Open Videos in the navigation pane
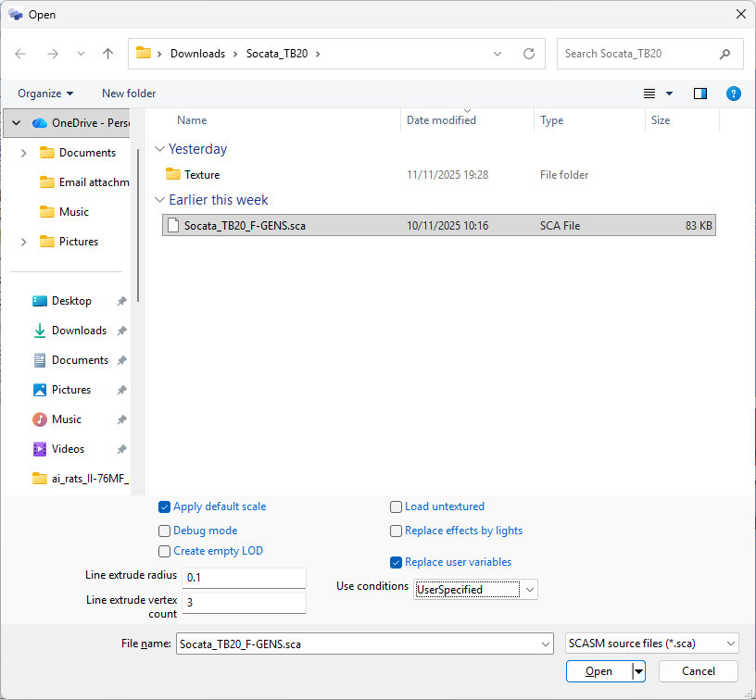 pos(68,449)
